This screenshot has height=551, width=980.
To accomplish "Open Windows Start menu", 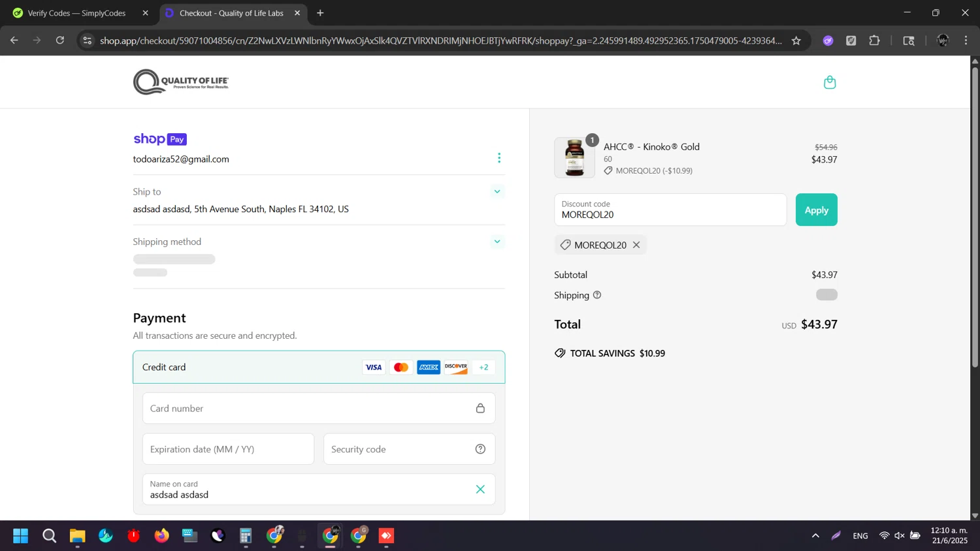I will point(21,536).
